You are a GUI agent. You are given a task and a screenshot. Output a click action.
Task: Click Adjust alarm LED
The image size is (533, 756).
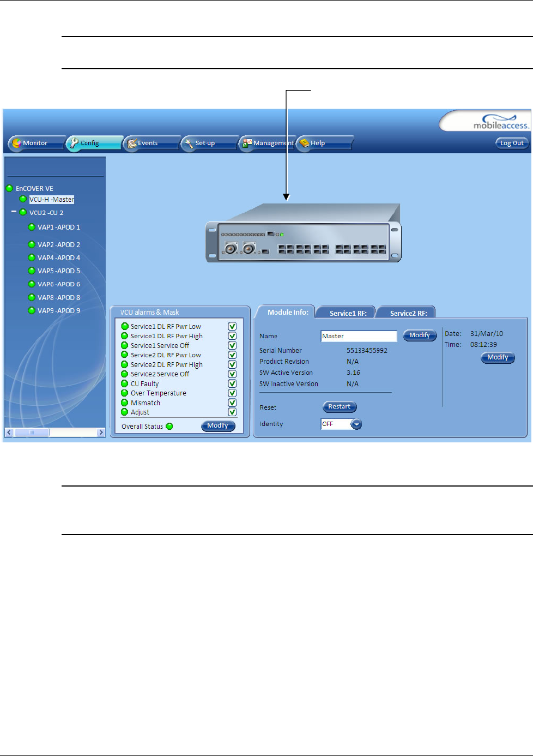point(125,412)
